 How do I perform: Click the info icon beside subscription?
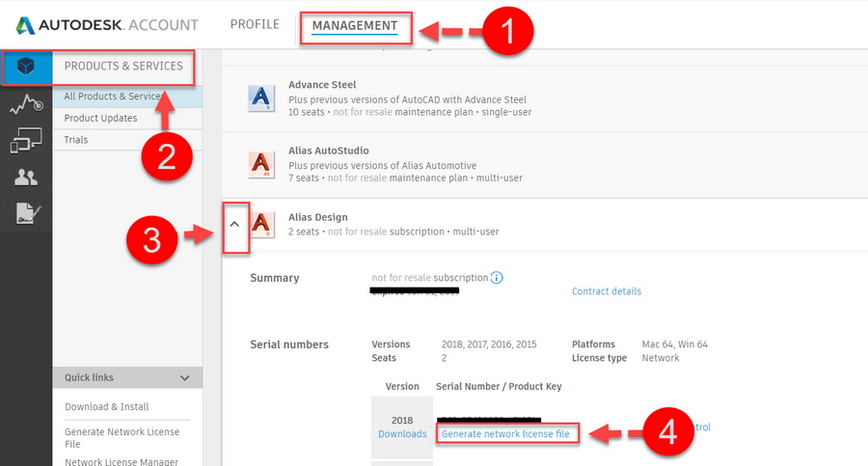(497, 278)
